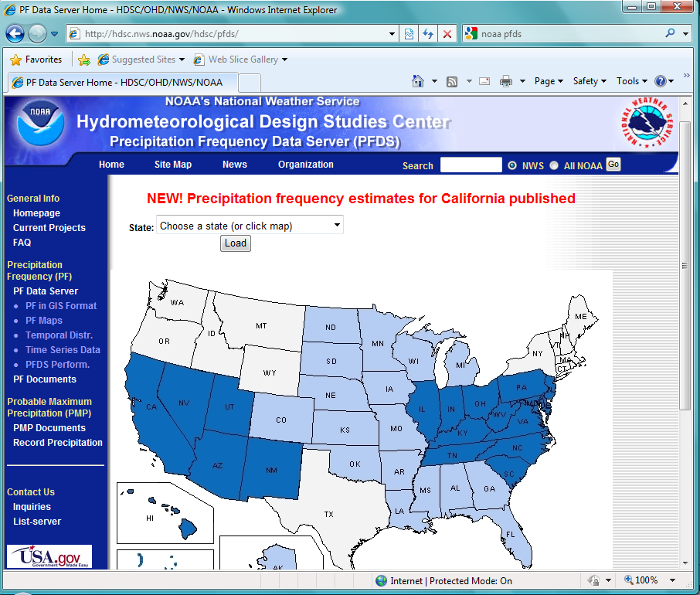Open the List-server link
Viewport: 700px width, 595px height.
coord(37,522)
